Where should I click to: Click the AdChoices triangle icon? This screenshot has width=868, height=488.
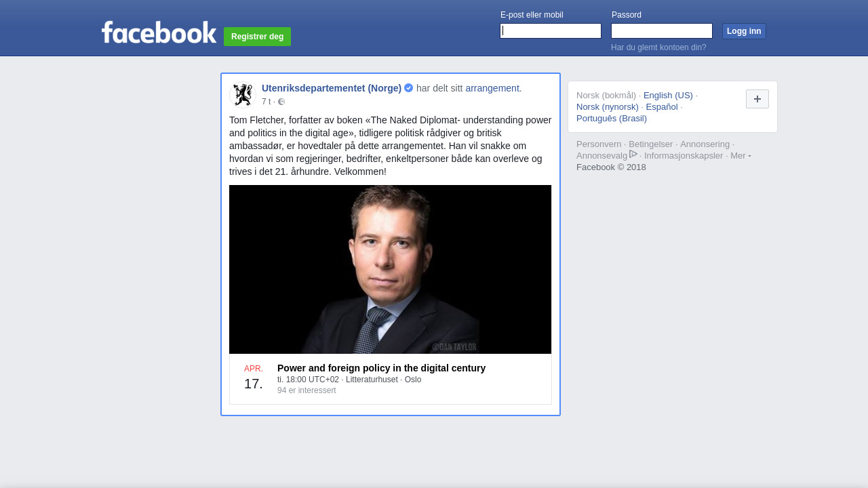(633, 155)
